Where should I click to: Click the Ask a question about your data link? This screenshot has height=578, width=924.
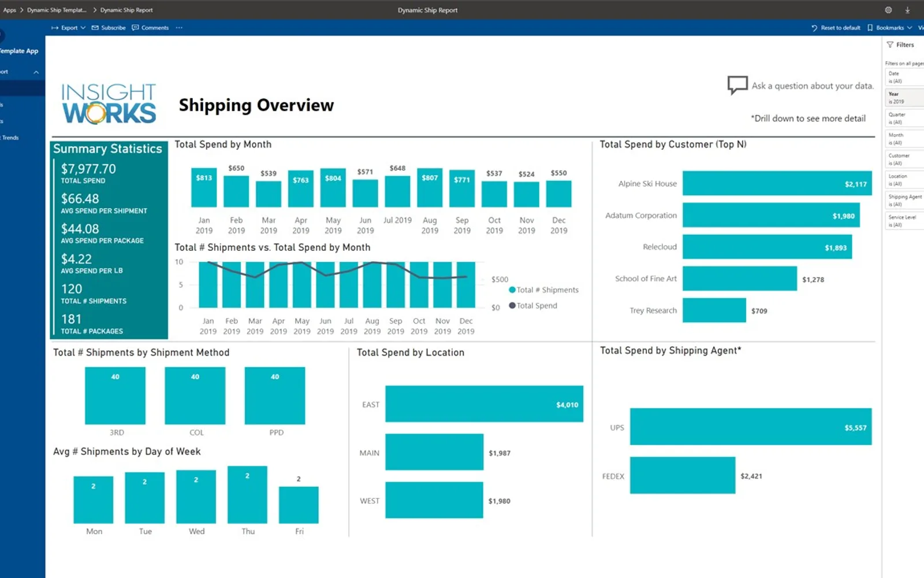(x=813, y=86)
